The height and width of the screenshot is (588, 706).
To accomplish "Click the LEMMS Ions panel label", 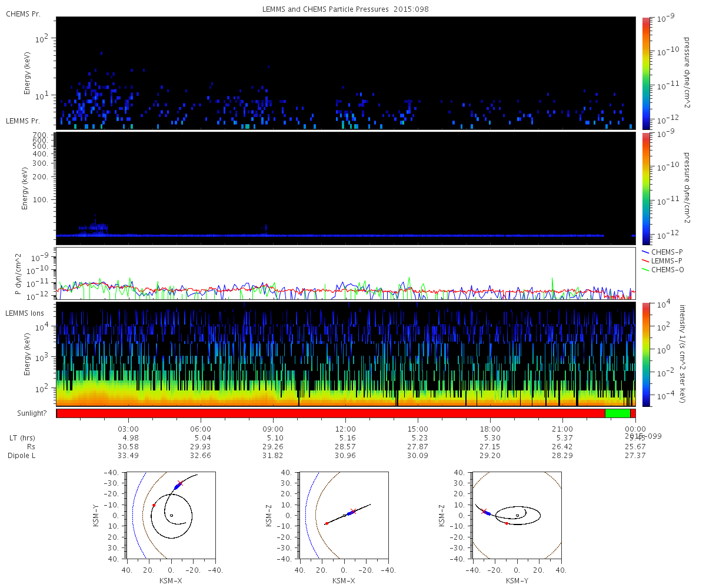I will [25, 313].
